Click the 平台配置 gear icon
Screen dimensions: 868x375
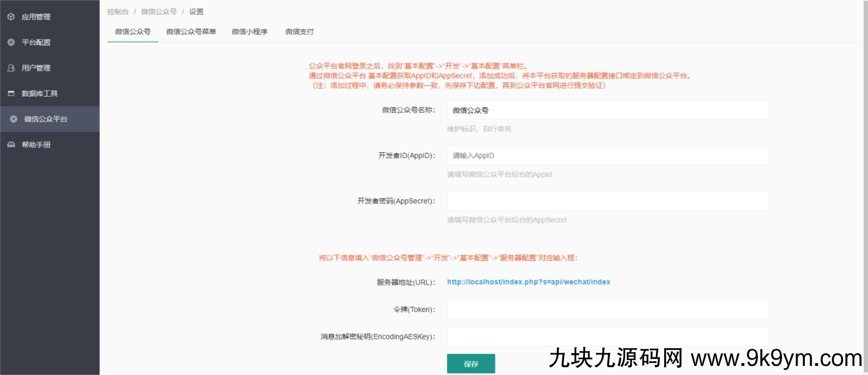click(11, 42)
